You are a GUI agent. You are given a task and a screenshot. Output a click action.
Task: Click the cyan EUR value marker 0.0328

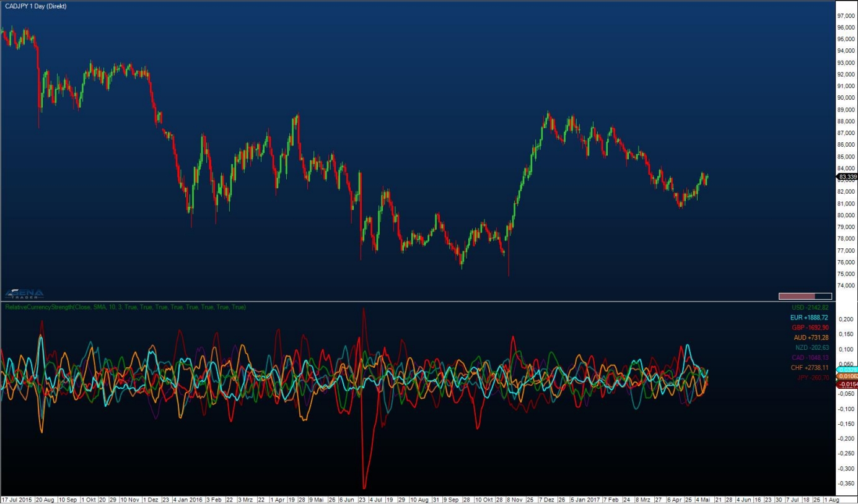tap(846, 370)
